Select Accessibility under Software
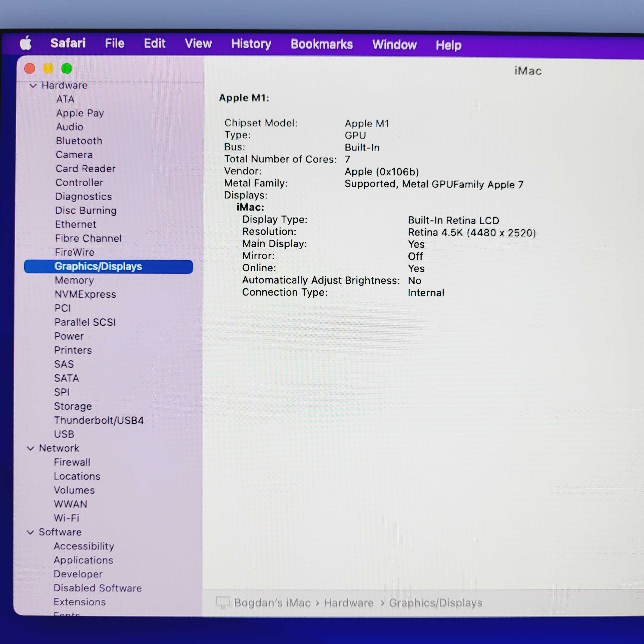Image resolution: width=644 pixels, height=644 pixels. click(x=84, y=546)
